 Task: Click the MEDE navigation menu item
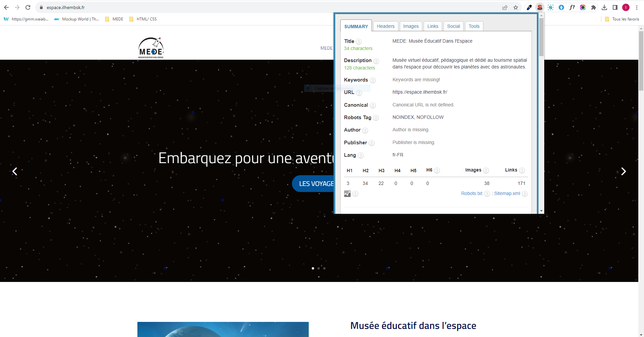point(326,48)
